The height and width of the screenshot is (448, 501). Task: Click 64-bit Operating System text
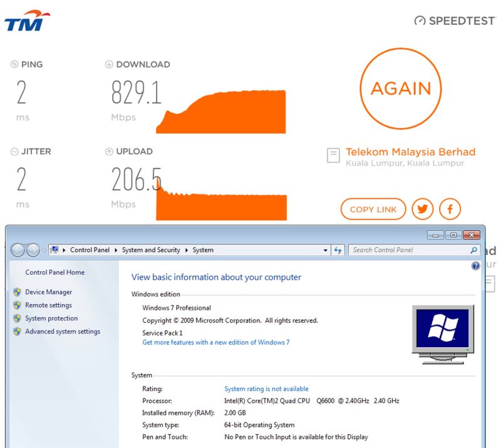tap(259, 425)
